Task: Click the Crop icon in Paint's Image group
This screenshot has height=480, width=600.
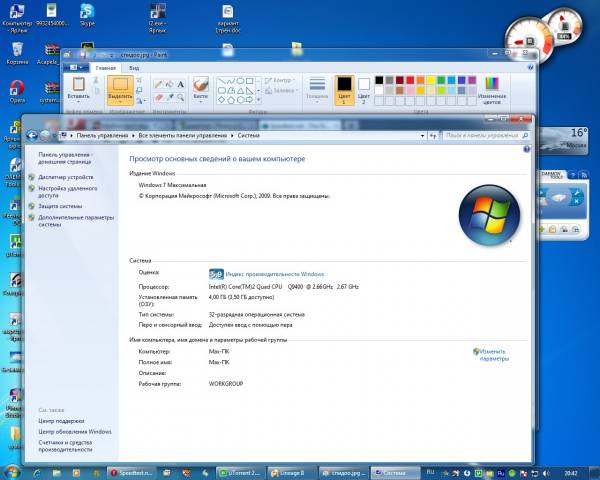Action: [139, 80]
